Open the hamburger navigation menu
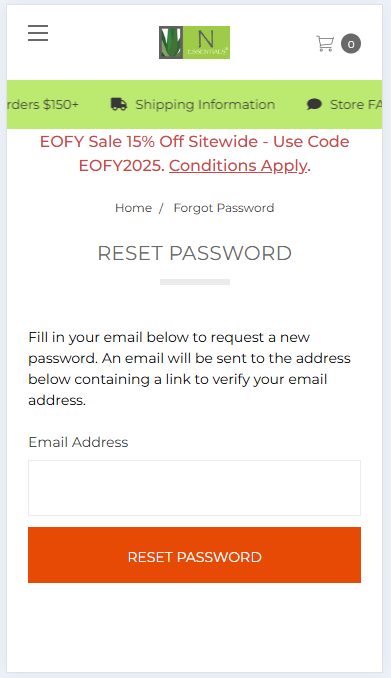 pyautogui.click(x=38, y=33)
